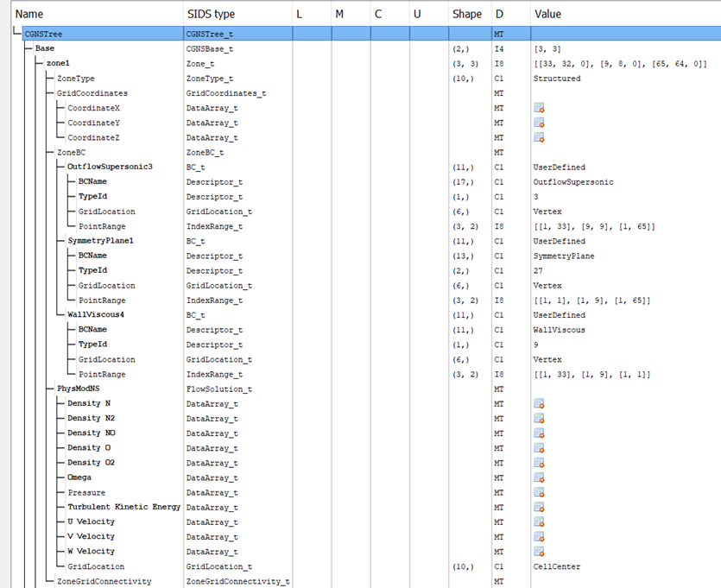
Task: Select the Omega tree row
Action: pos(79,477)
